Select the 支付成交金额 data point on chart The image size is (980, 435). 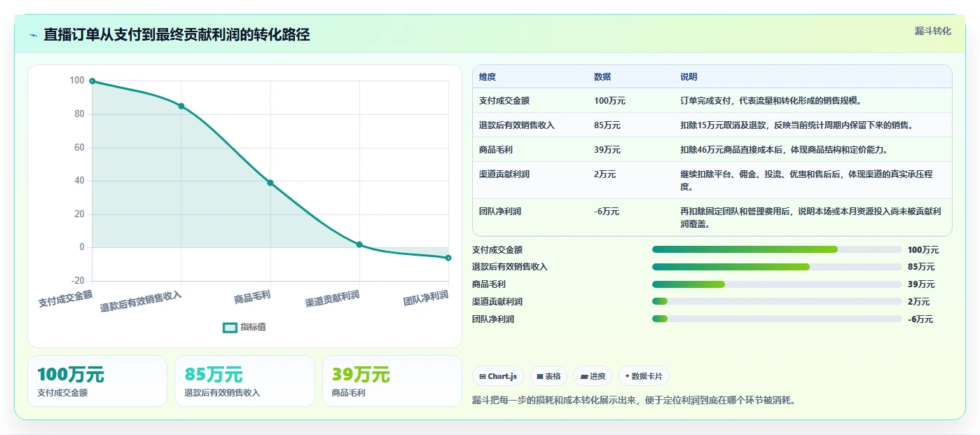[x=92, y=81]
